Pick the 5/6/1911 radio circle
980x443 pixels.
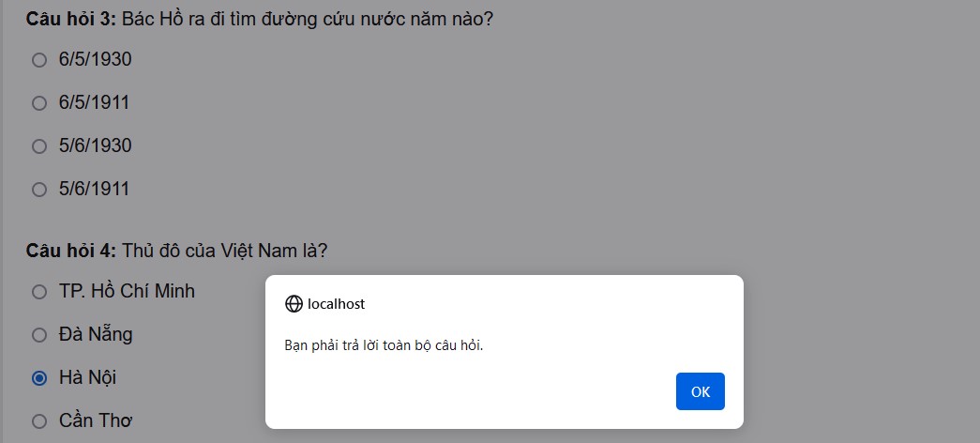point(39,190)
